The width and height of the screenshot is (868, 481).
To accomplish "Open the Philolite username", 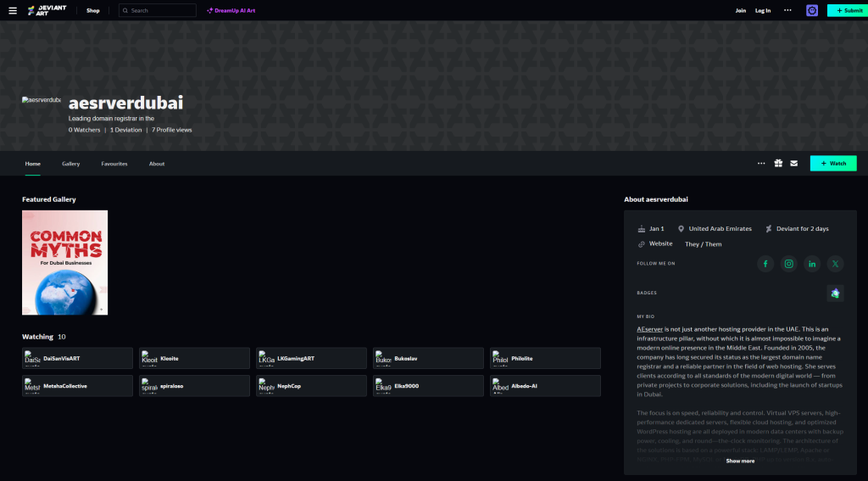I will coord(522,359).
